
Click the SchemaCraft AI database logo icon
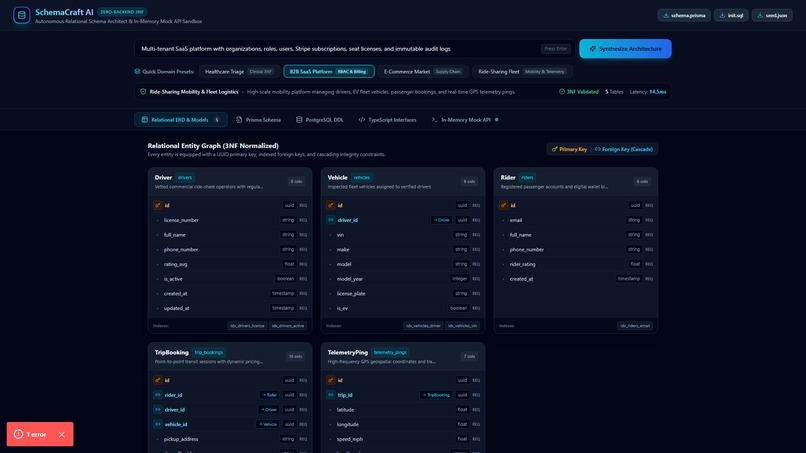pyautogui.click(x=22, y=15)
